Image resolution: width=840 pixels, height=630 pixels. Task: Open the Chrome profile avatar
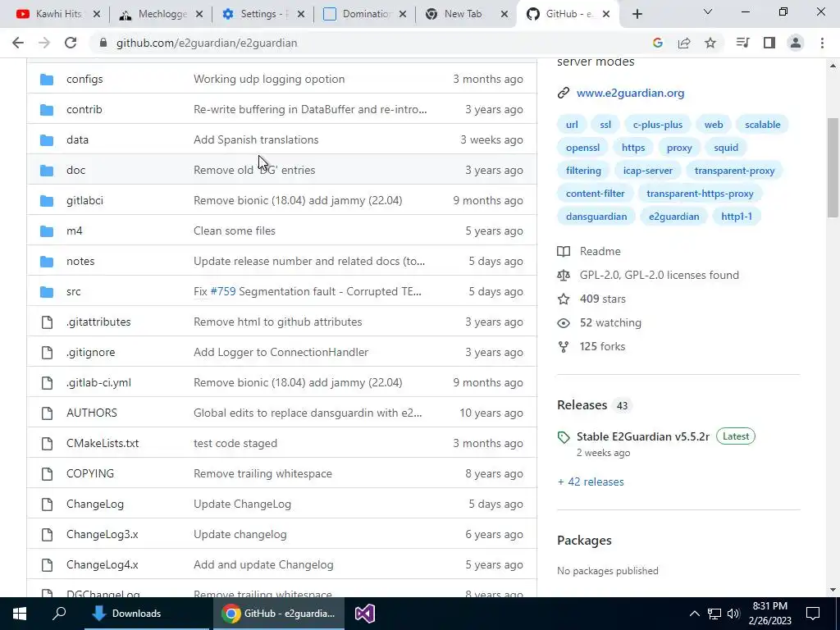[796, 43]
